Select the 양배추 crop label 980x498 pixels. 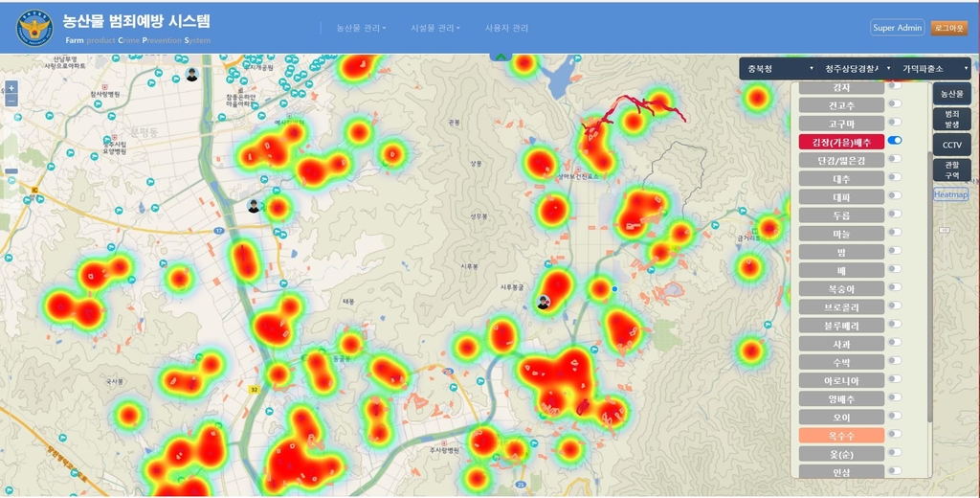click(841, 398)
